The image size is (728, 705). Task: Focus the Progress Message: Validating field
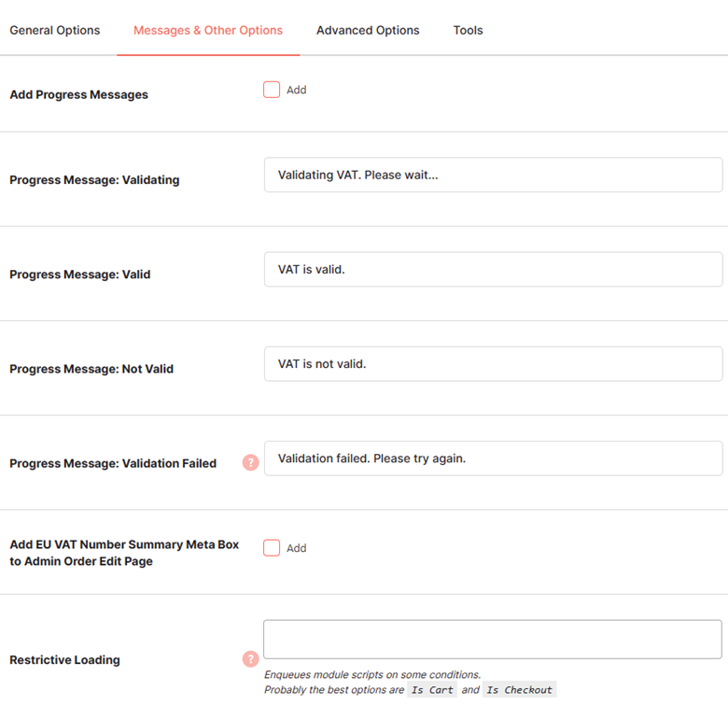[493, 176]
